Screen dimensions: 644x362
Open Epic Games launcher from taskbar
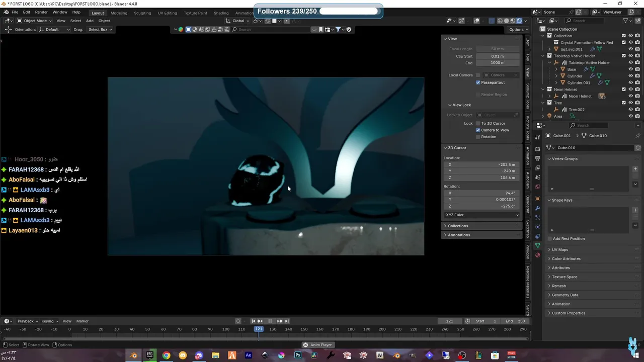150,355
